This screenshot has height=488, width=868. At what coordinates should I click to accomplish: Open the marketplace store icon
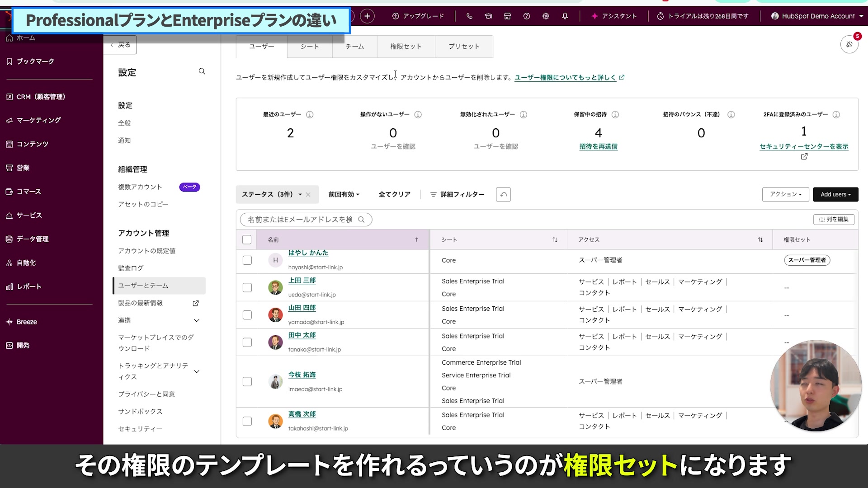pyautogui.click(x=507, y=16)
